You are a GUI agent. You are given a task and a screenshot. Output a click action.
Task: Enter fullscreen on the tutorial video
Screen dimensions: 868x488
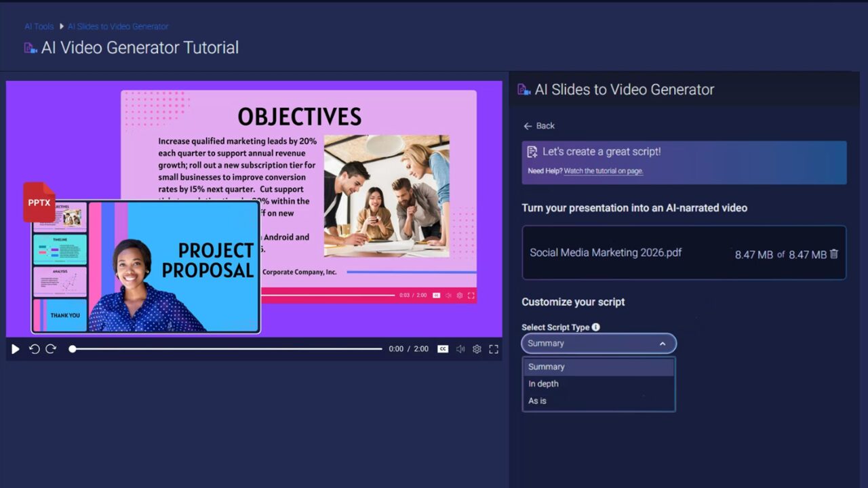click(493, 348)
